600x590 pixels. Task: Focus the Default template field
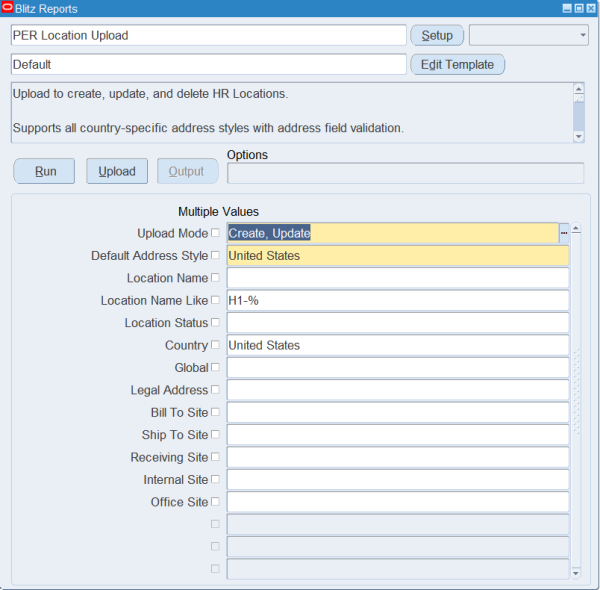click(x=209, y=64)
